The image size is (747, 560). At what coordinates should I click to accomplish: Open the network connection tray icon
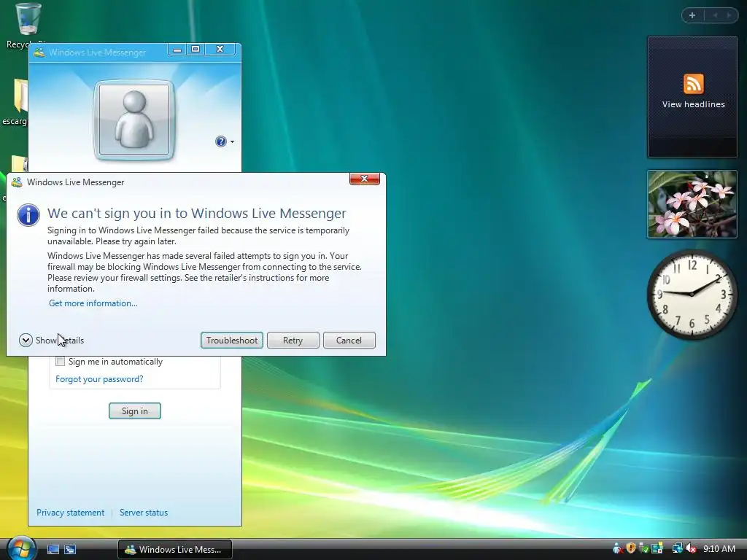coord(677,548)
